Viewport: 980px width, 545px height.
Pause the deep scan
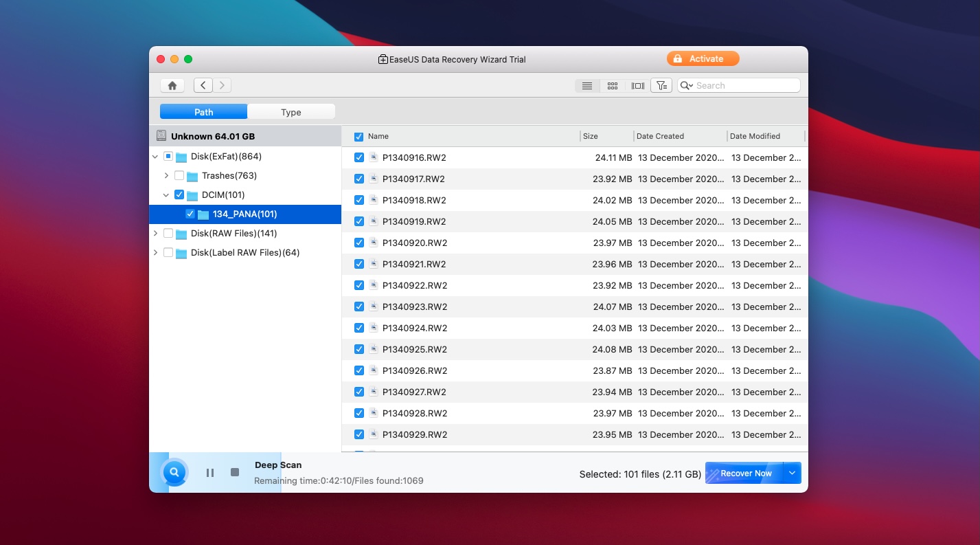click(x=210, y=473)
